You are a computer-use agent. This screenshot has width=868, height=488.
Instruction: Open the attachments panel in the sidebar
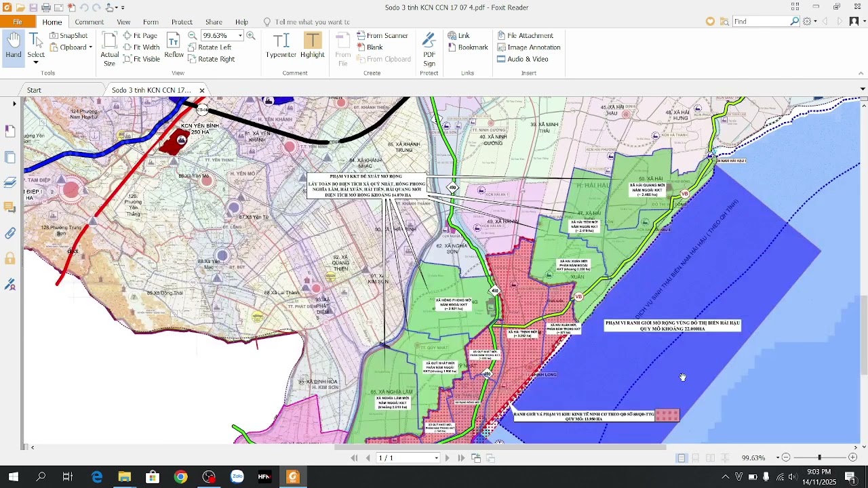pyautogui.click(x=10, y=233)
